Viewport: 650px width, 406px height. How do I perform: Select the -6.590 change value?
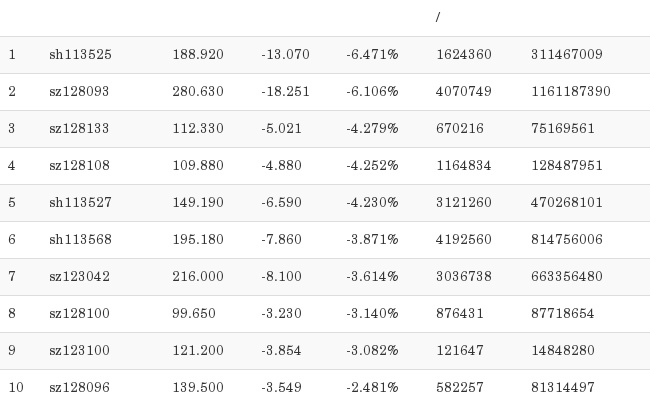tap(281, 203)
